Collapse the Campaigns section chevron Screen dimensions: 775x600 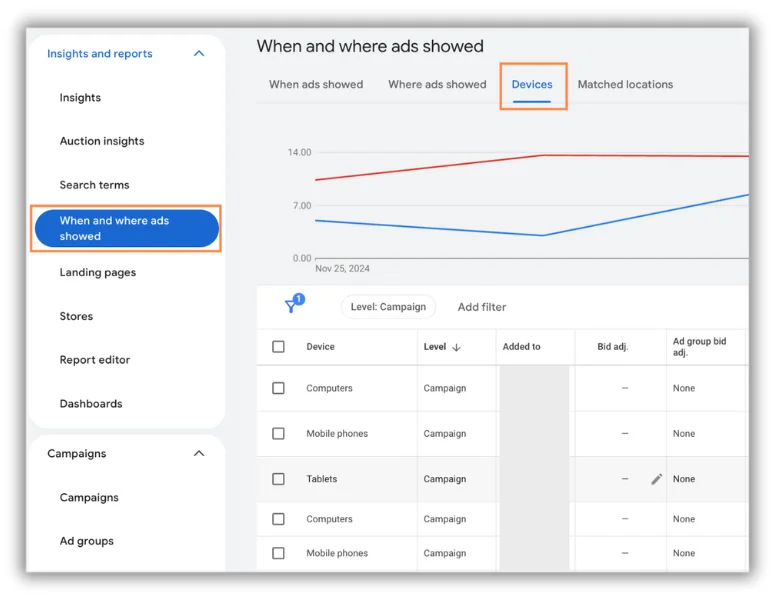coord(199,453)
